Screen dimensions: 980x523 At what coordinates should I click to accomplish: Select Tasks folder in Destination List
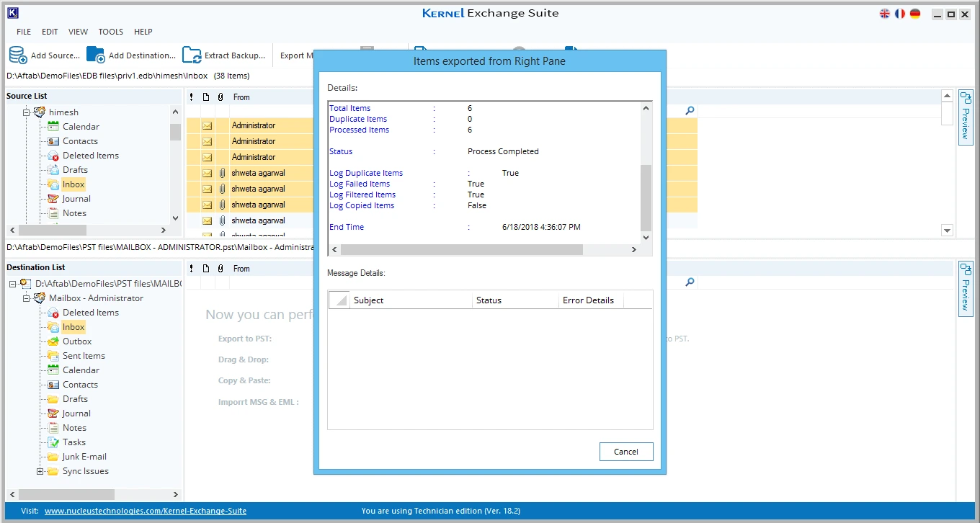coord(73,442)
